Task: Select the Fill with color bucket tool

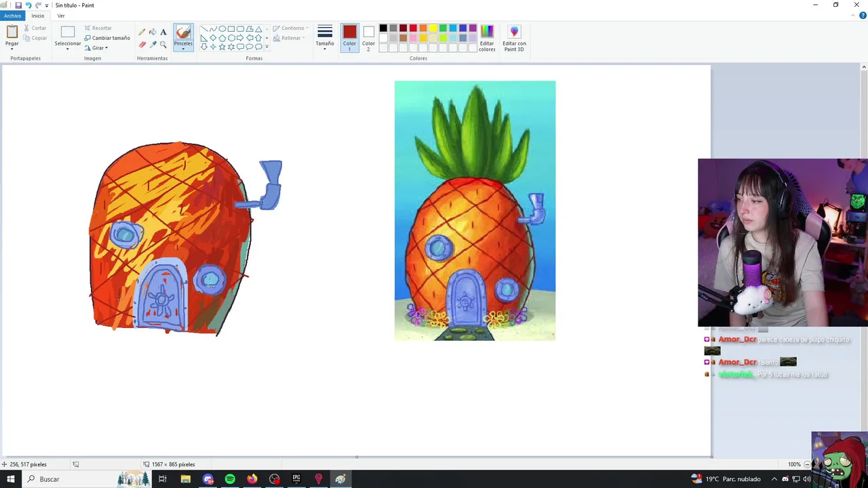Action: click(x=153, y=32)
